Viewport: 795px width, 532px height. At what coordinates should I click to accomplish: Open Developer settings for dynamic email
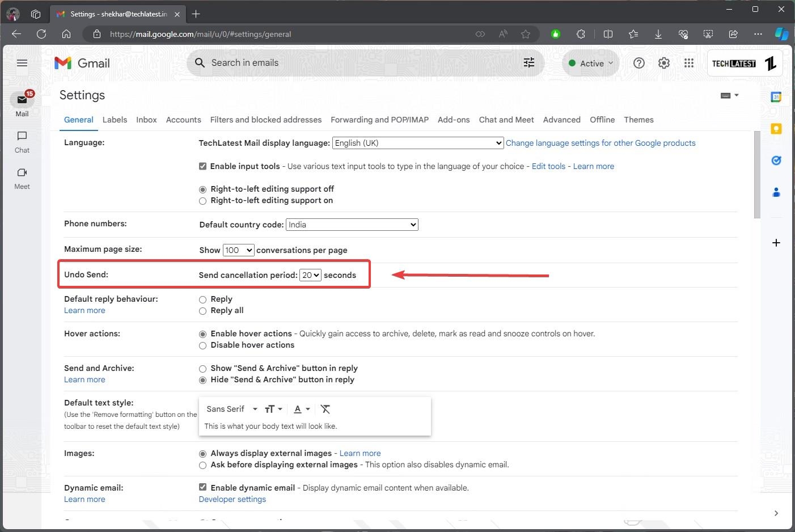coord(232,499)
